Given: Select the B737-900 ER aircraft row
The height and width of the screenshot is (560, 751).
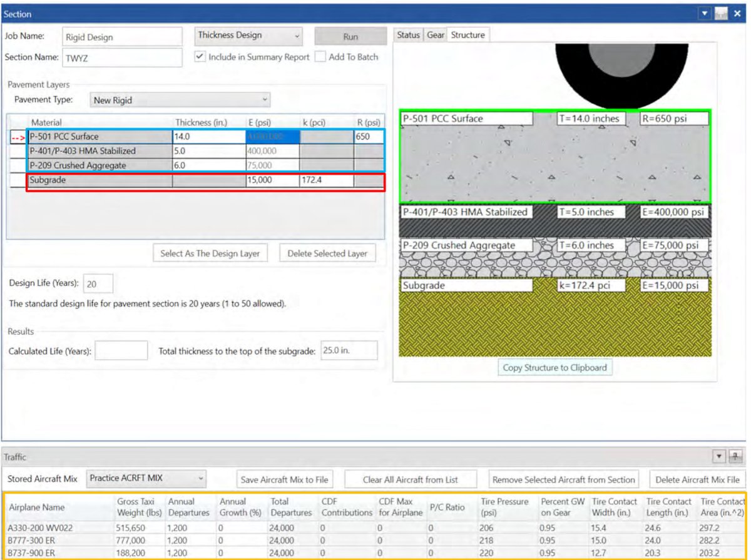Looking at the screenshot, I should coord(374,552).
